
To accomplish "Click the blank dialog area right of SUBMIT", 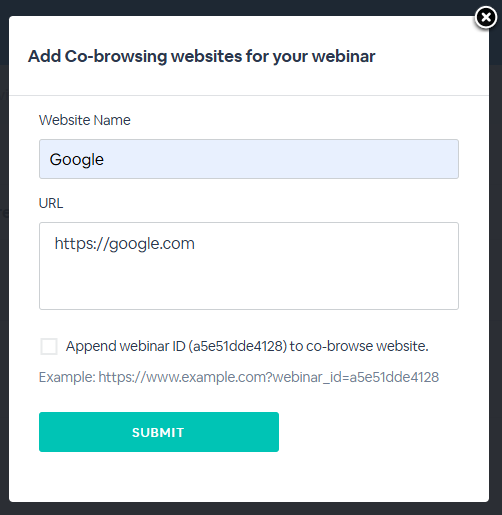I will point(383,432).
